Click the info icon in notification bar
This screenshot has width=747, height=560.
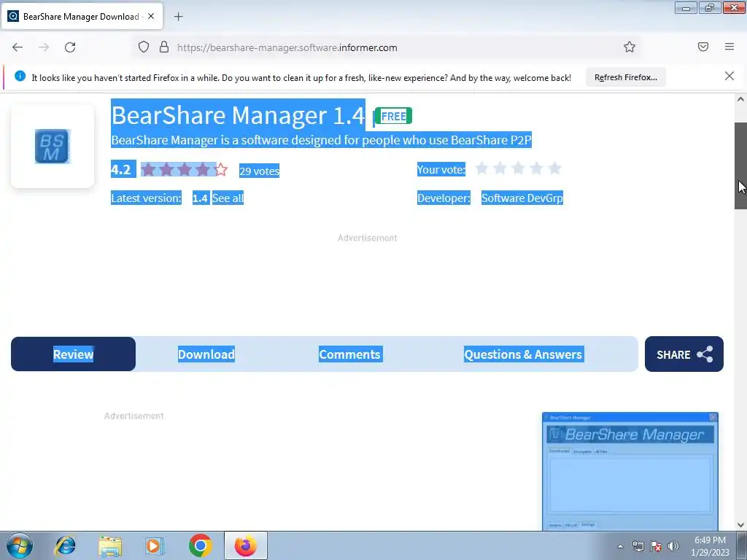click(20, 76)
